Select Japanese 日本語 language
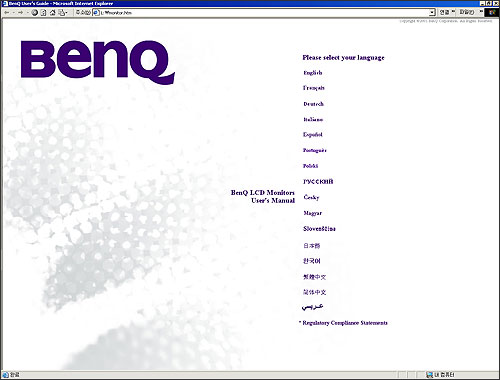The height and width of the screenshot is (380, 500). tap(312, 246)
